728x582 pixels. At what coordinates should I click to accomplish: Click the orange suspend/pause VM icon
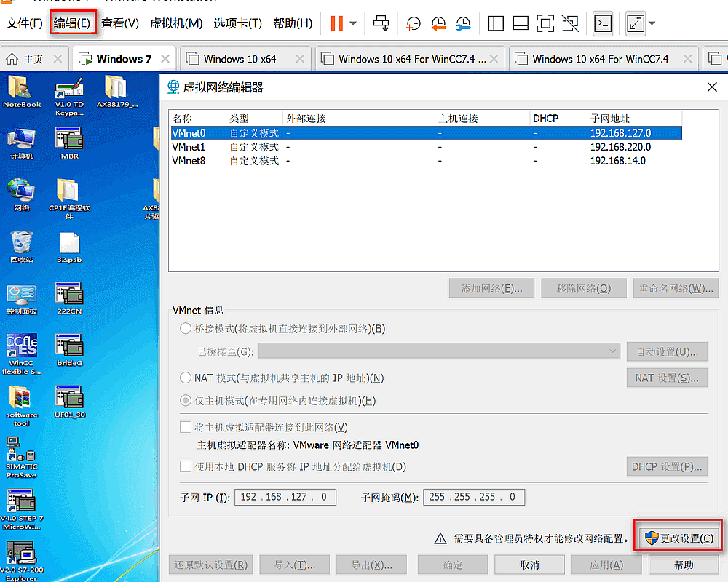click(336, 23)
